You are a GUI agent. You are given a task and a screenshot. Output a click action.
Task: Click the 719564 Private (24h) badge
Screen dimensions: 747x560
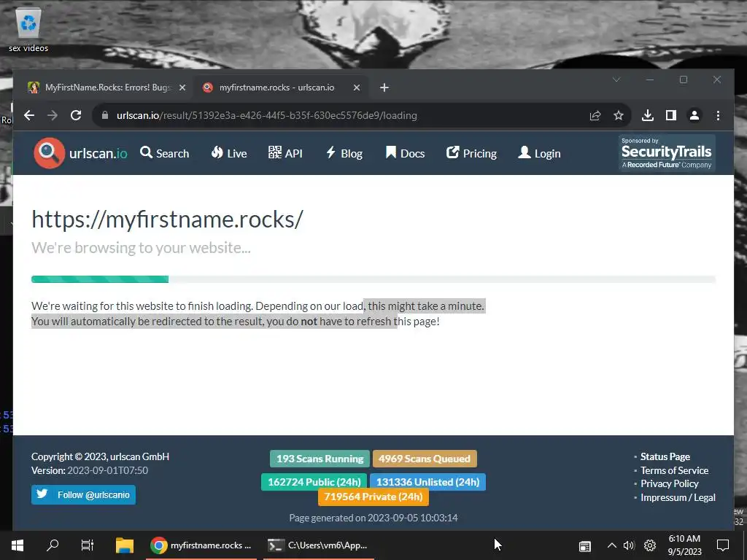pos(373,497)
